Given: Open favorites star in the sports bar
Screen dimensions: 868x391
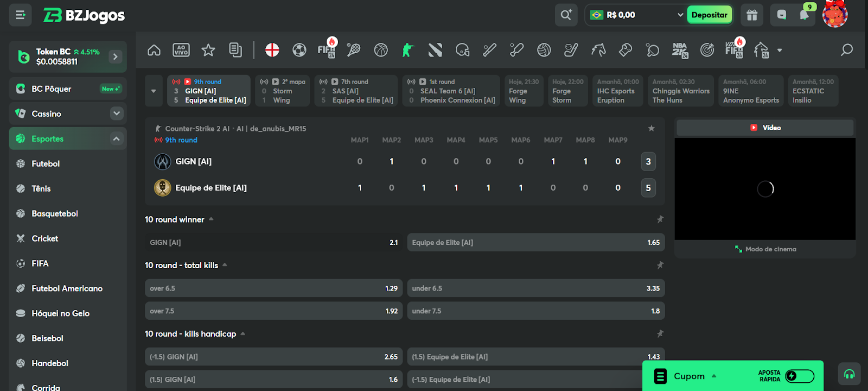Looking at the screenshot, I should (208, 50).
